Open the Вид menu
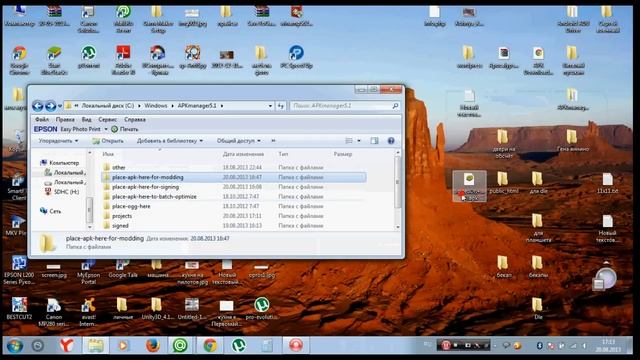 pos(87,120)
